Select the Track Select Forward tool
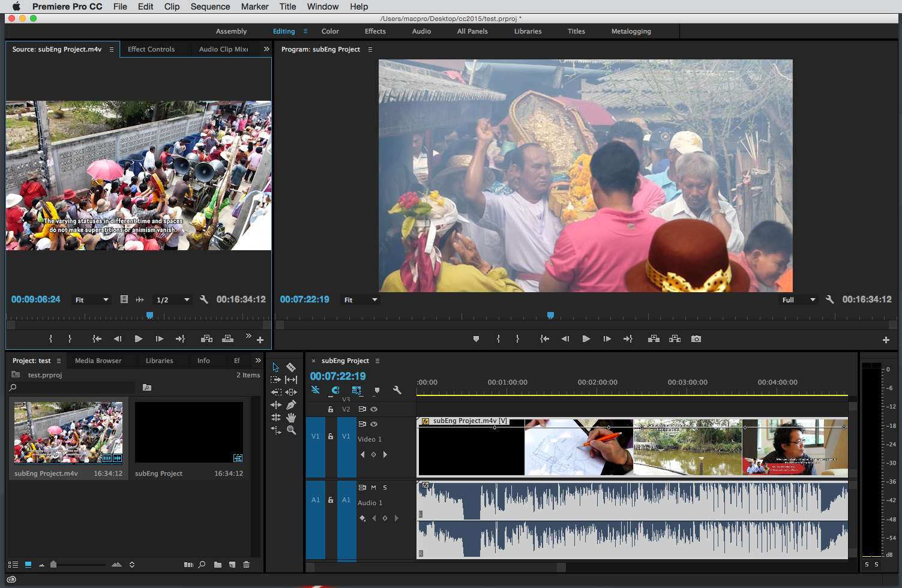902x588 pixels. coord(275,380)
